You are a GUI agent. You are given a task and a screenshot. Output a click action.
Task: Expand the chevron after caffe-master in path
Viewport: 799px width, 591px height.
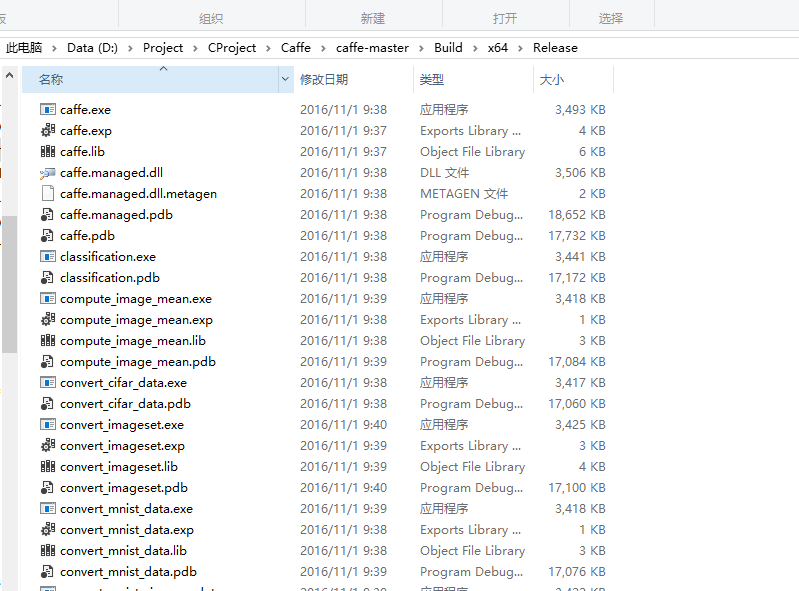click(421, 48)
